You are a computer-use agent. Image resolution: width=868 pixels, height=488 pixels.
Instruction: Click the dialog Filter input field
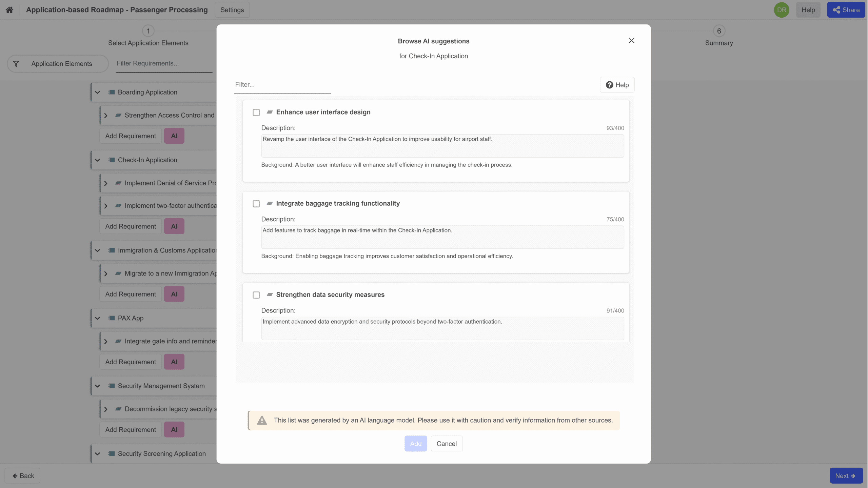tap(282, 85)
